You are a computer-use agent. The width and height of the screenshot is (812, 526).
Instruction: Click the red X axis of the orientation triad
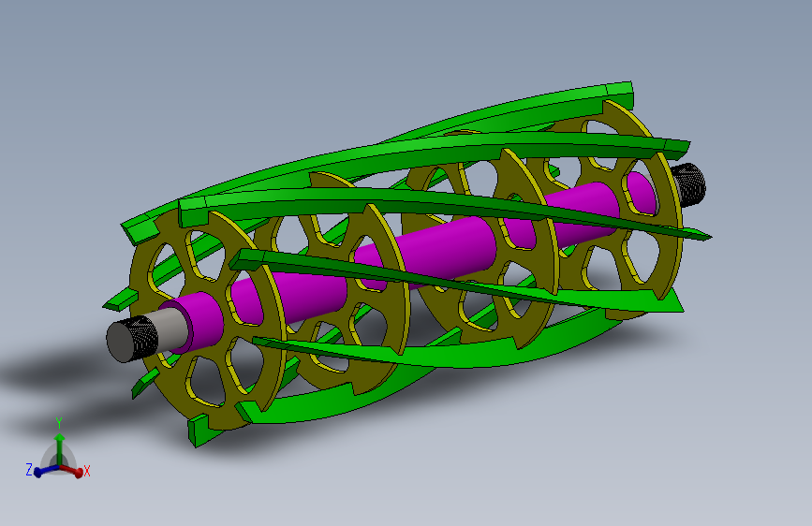[73, 470]
